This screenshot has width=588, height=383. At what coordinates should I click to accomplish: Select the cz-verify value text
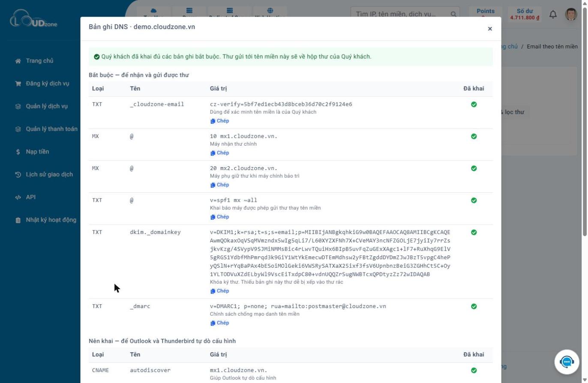281,104
